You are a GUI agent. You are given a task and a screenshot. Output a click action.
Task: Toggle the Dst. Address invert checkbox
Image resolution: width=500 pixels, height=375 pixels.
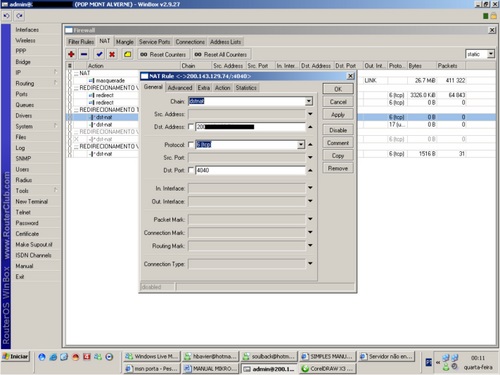point(191,127)
